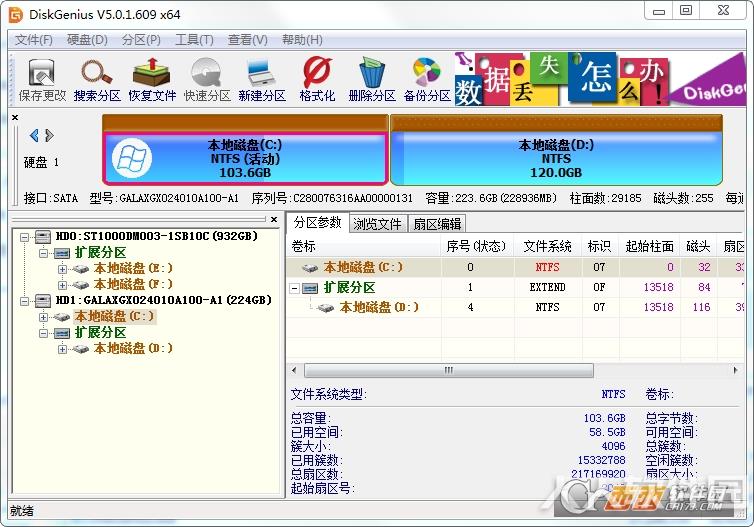This screenshot has height=527, width=754.
Task: Open the 查看(V) menu
Action: tap(248, 40)
